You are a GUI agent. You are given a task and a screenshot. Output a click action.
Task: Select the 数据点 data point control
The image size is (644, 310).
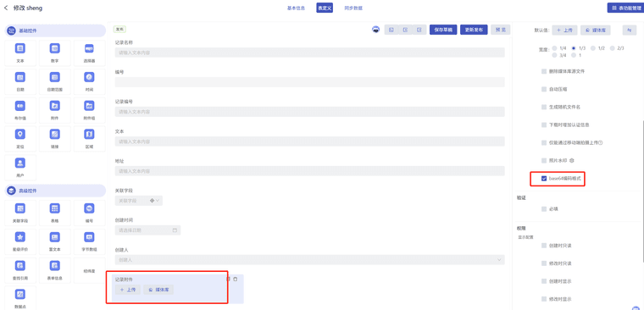click(20, 298)
